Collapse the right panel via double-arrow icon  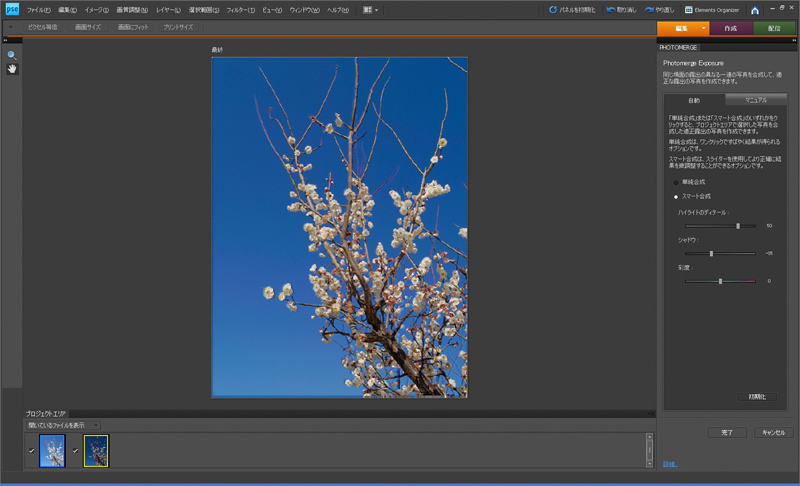click(x=794, y=40)
